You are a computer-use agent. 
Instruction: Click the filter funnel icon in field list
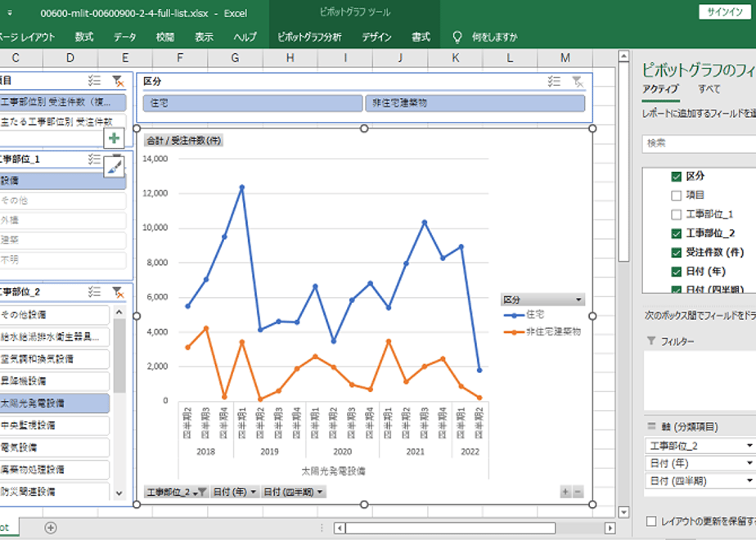tap(651, 341)
